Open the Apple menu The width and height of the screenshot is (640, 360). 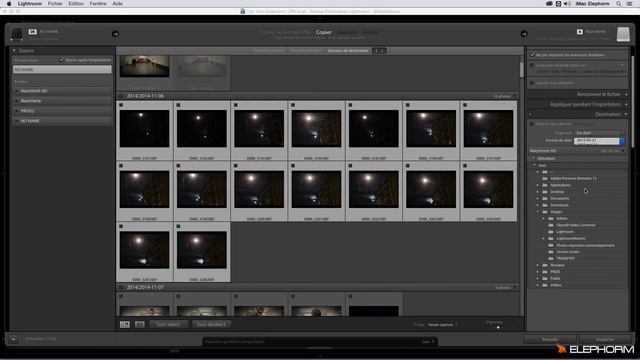point(9,4)
